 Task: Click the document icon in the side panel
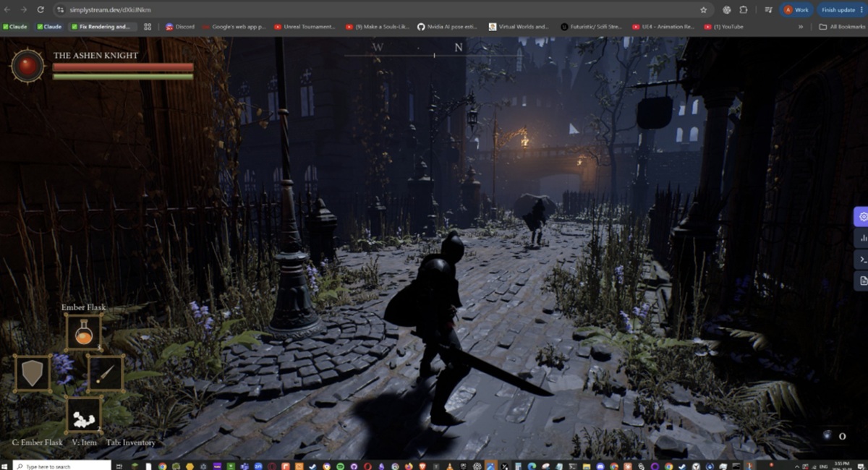tap(862, 281)
